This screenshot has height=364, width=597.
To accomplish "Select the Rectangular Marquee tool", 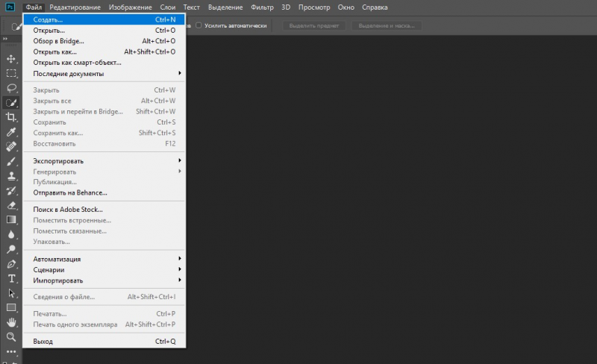I will pyautogui.click(x=11, y=73).
